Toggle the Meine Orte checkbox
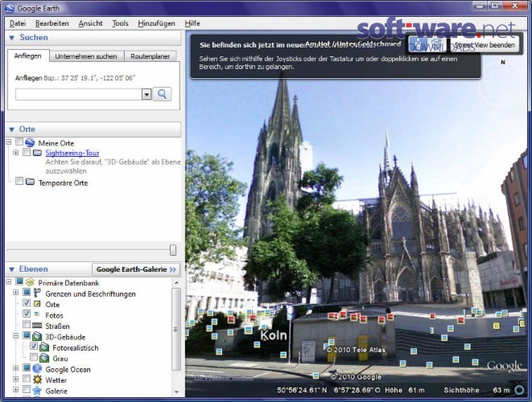The height and width of the screenshot is (402, 532). (x=19, y=142)
